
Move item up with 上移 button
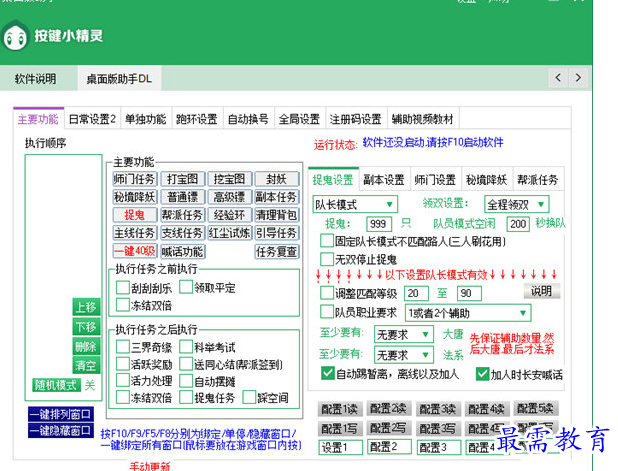click(x=86, y=307)
